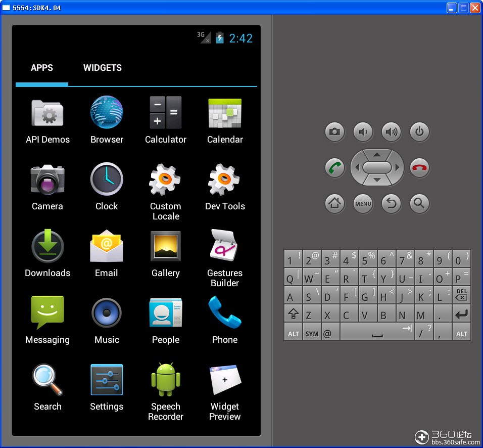The height and width of the screenshot is (448, 483).
Task: Click the DEL key on emulator keyboard
Action: pos(461,295)
